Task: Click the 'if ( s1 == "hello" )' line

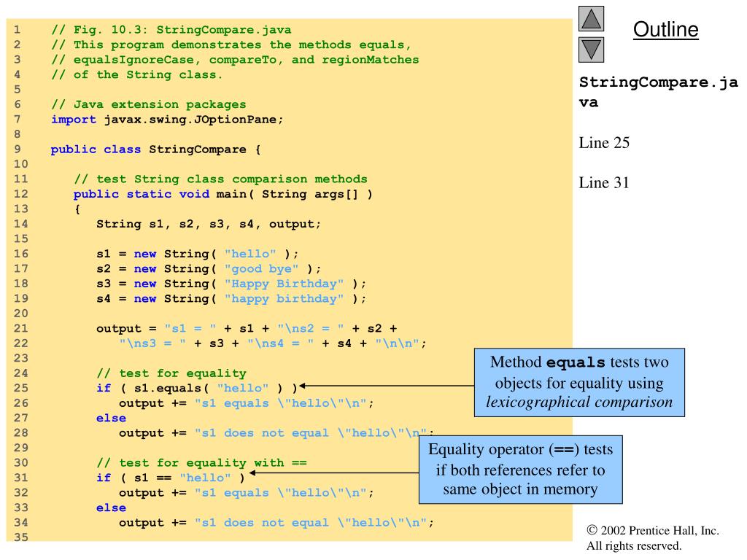Action: [x=171, y=478]
